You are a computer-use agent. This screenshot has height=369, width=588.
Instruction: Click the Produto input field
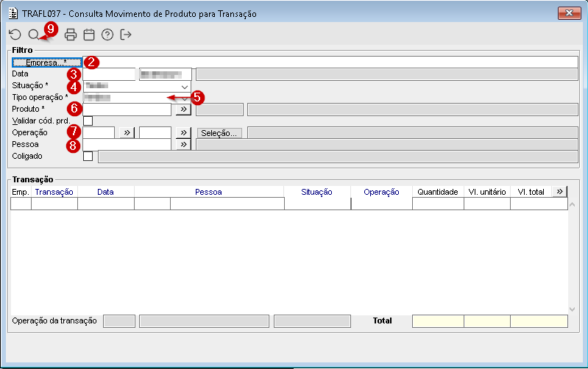click(127, 110)
